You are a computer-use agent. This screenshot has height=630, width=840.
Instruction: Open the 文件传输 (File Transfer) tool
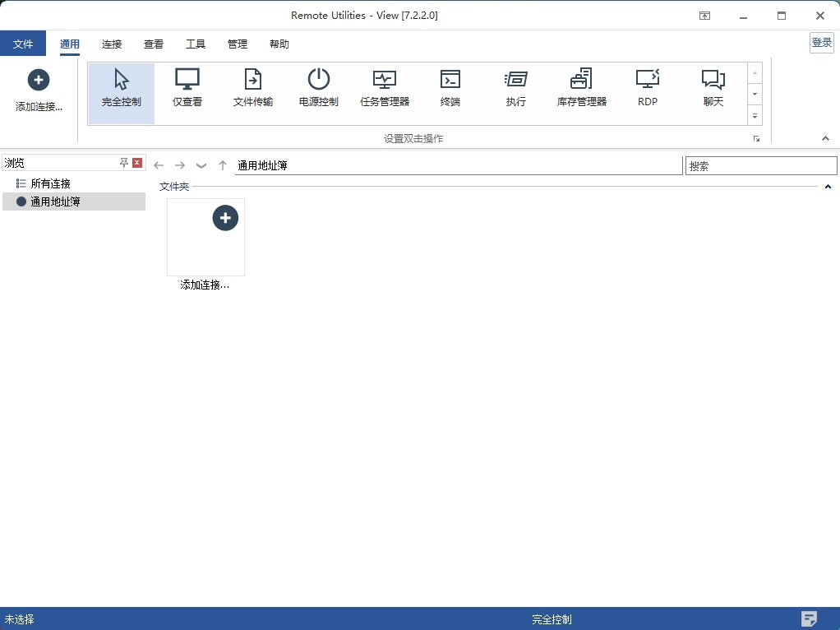point(252,89)
